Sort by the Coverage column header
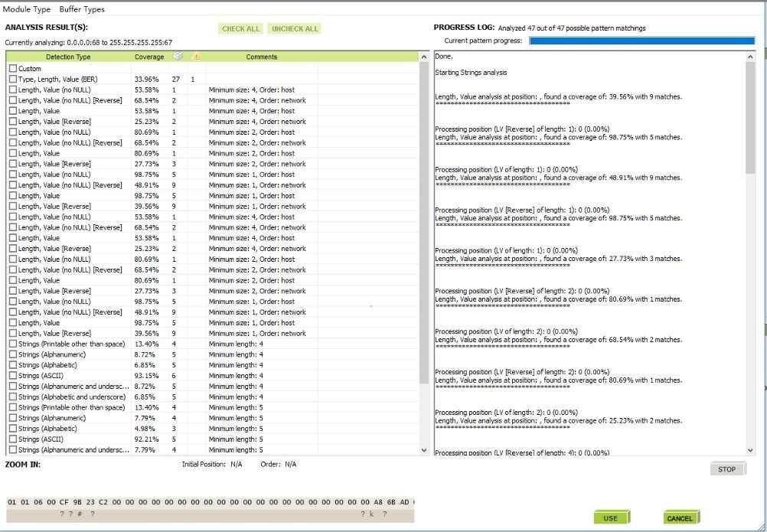The height and width of the screenshot is (532, 767). (x=149, y=57)
